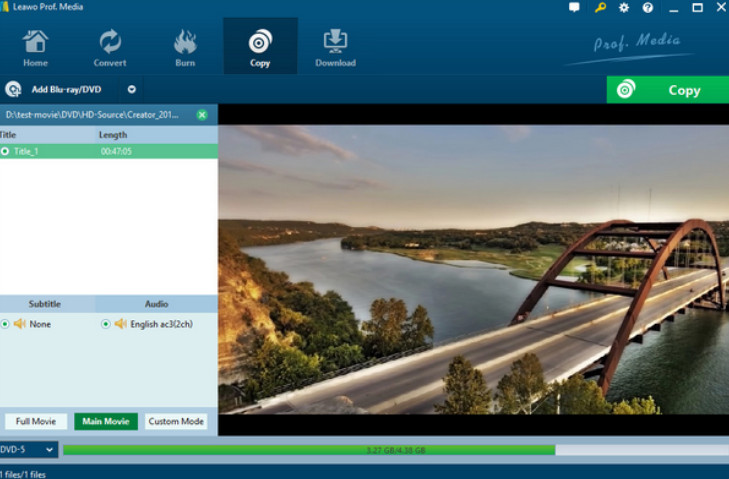This screenshot has width=729, height=479.
Task: Open the Burn module
Action: pos(185,48)
